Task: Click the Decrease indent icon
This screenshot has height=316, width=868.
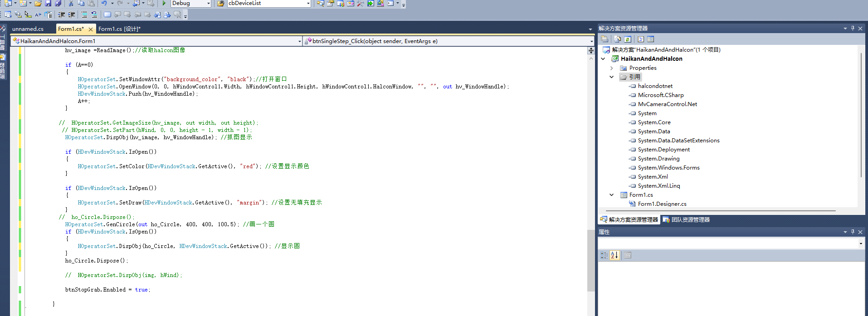Action: tap(62, 15)
